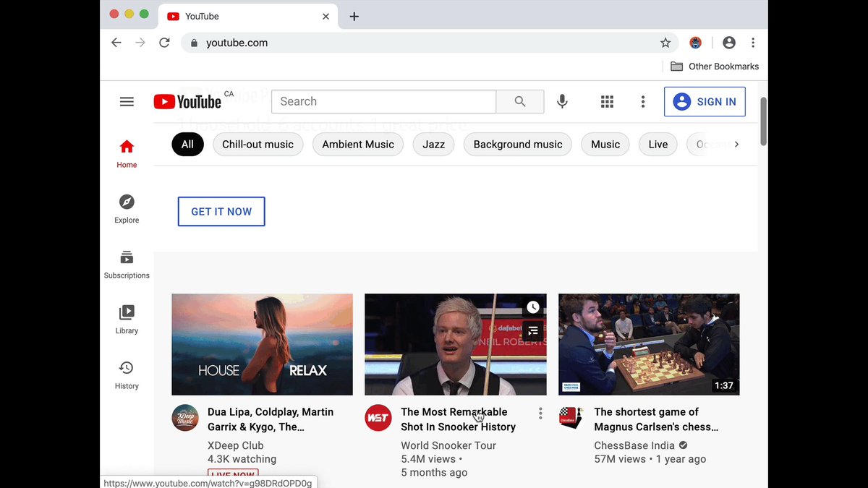Open Explore in sidebar
The width and height of the screenshot is (868, 488).
pos(127,209)
